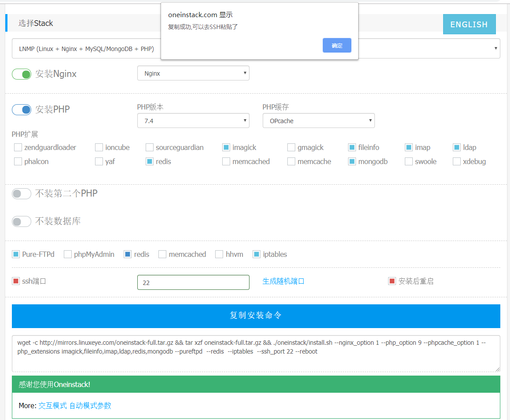Enable the 不装第二个PHP switch
Screen dimensions: 510x420
pos(22,194)
